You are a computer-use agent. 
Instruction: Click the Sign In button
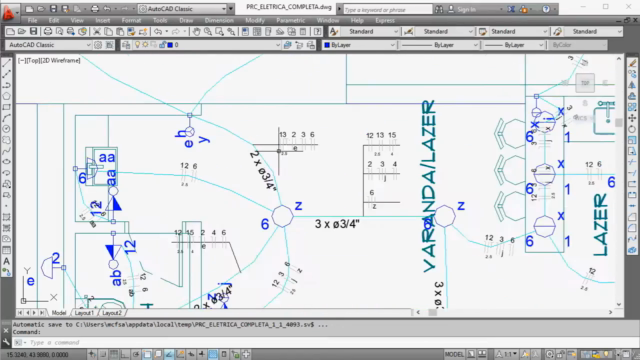click(462, 9)
